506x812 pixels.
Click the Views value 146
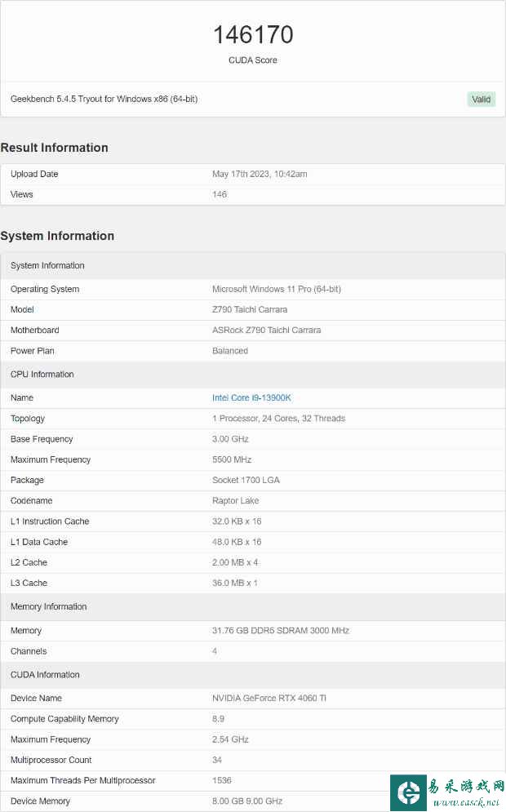pyautogui.click(x=220, y=194)
